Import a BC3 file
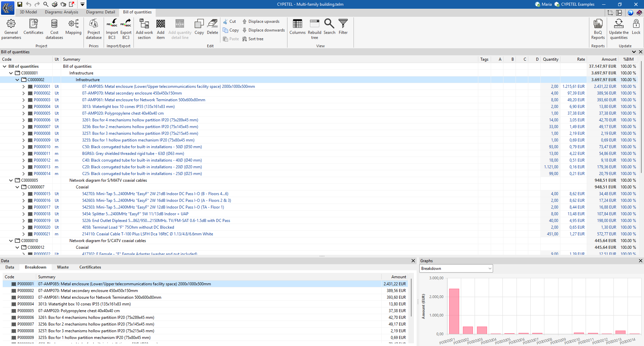This screenshot has width=644, height=346. click(x=112, y=29)
